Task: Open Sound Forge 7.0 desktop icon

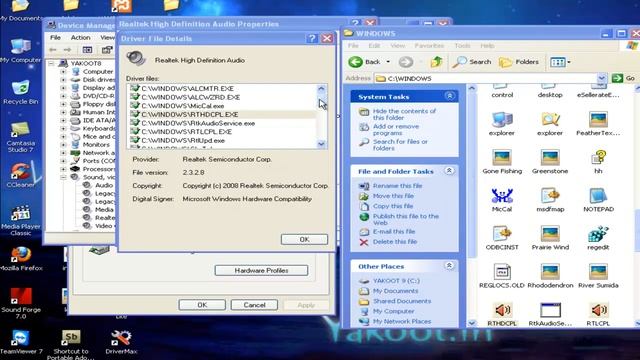Action: pyautogui.click(x=20, y=304)
